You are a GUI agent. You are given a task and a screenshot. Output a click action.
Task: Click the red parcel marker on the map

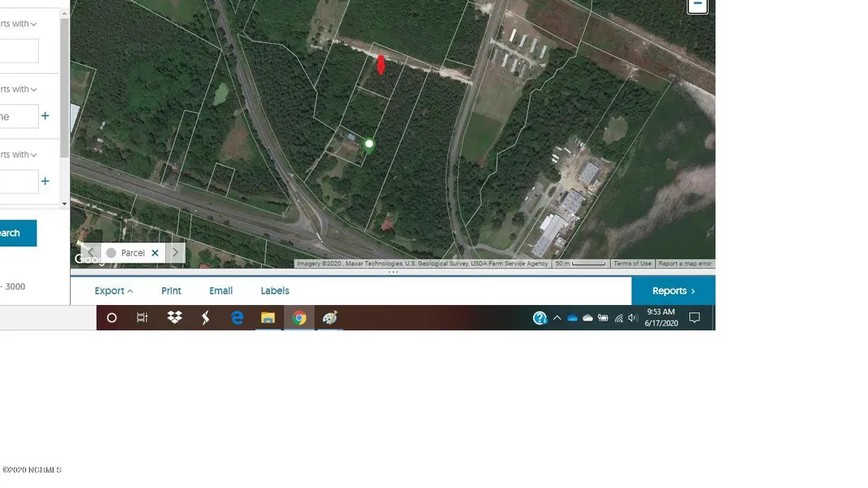(381, 64)
